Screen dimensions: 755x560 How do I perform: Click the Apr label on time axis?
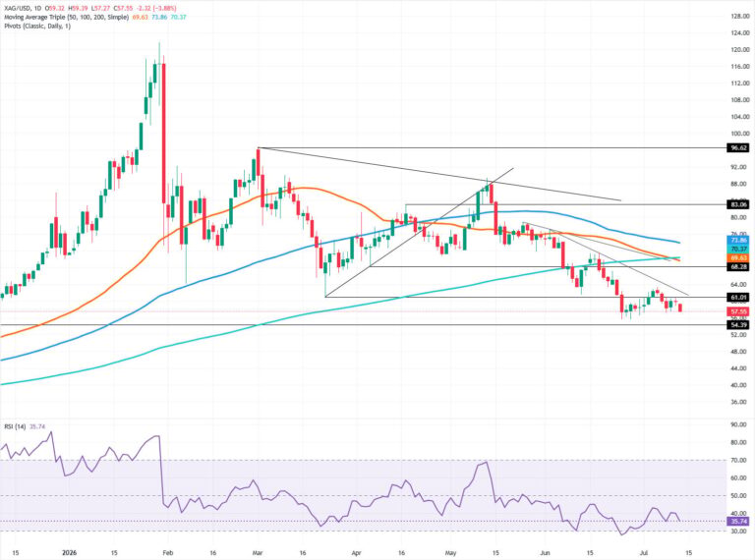tap(356, 553)
